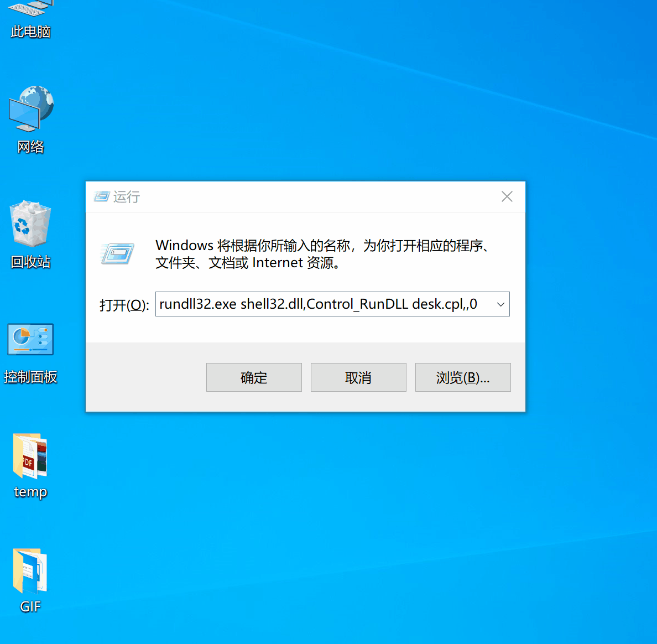The height and width of the screenshot is (644, 657).
Task: Expand the run command history dropdown
Action: click(x=500, y=304)
